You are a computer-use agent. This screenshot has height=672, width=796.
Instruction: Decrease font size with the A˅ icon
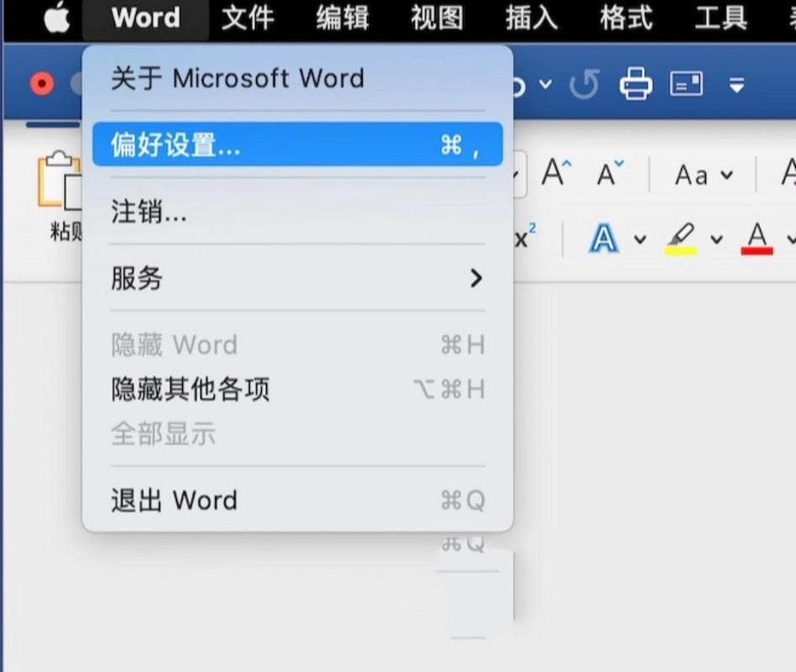tap(610, 173)
